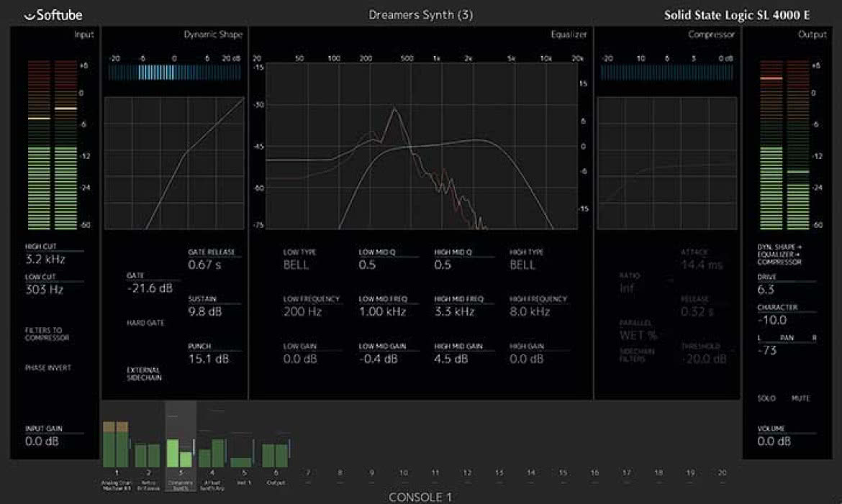Viewport: 842px width, 504px height.
Task: Select track 4 meter in channel strip
Action: pyautogui.click(x=212, y=453)
